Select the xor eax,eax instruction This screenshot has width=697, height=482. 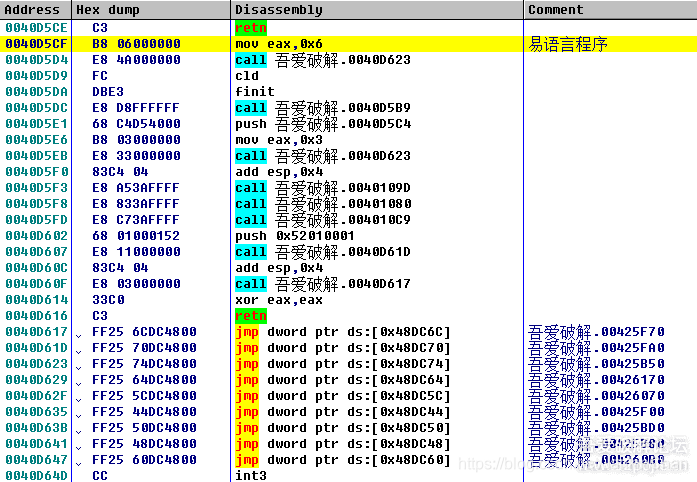(279, 300)
